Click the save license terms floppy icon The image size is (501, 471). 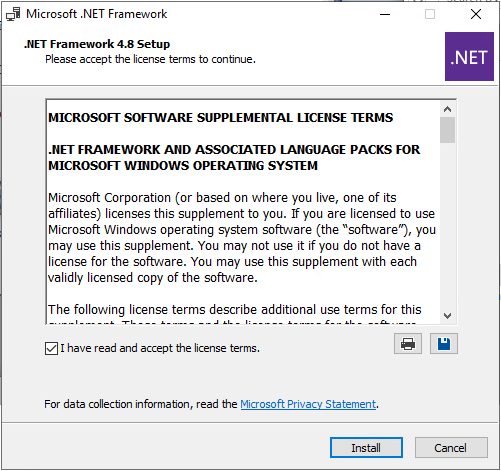tap(444, 343)
